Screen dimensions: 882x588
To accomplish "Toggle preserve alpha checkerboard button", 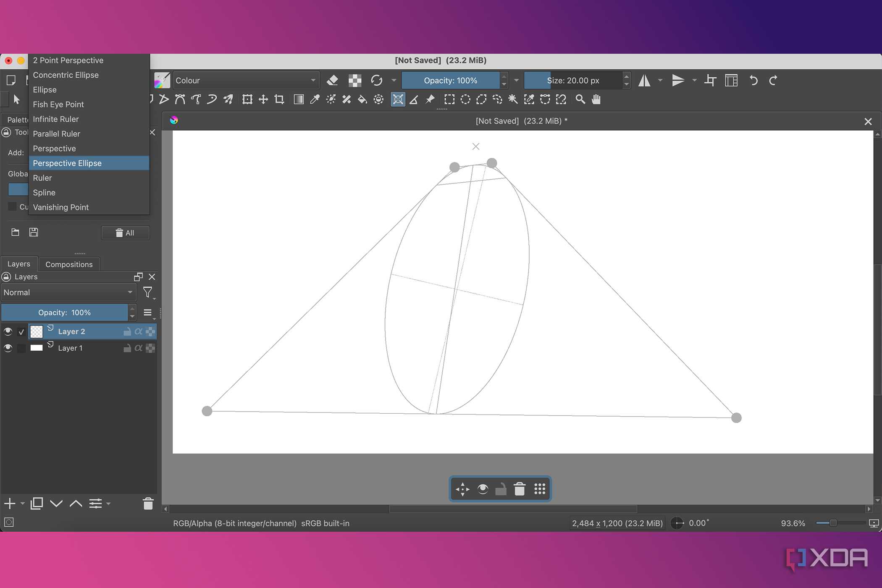I will 355,80.
